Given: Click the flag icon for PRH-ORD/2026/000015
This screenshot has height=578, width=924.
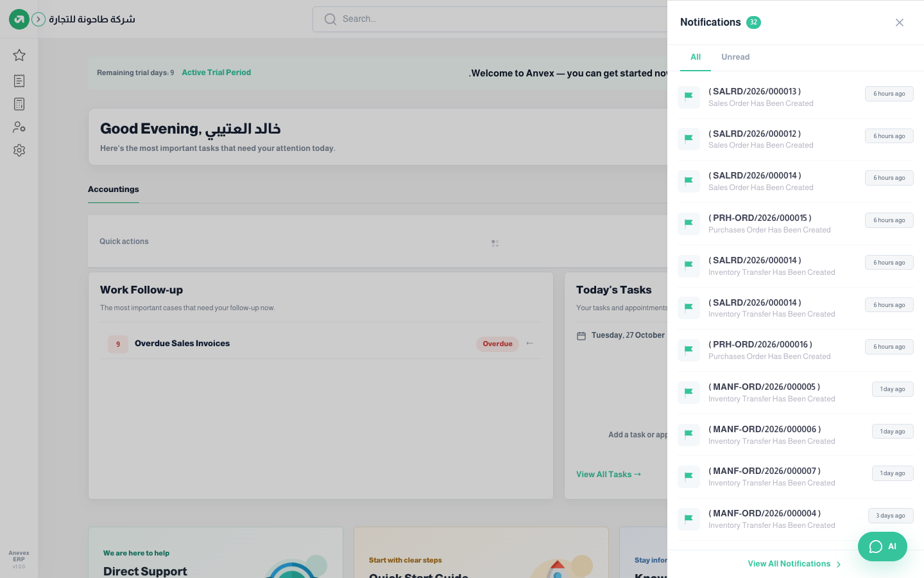Looking at the screenshot, I should (x=689, y=223).
